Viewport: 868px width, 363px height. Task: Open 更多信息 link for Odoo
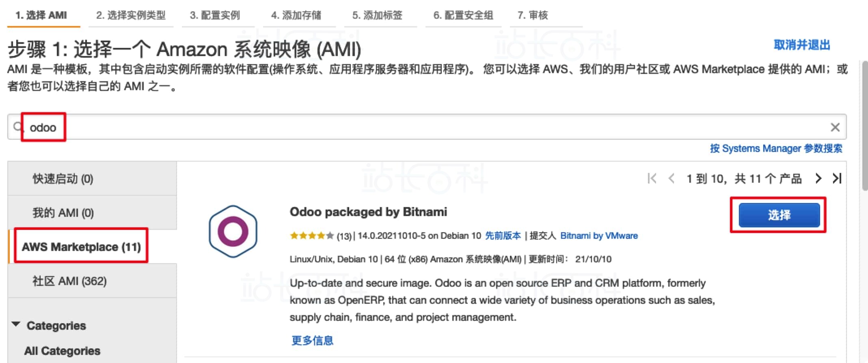[312, 340]
